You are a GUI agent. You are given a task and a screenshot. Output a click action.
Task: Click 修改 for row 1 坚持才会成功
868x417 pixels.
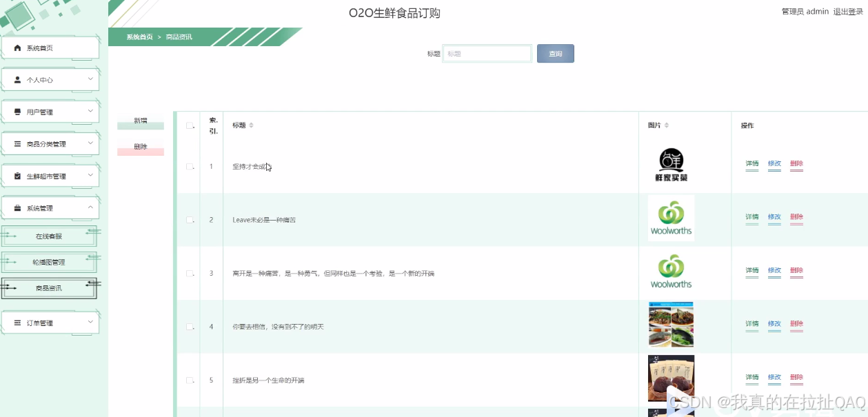tap(774, 164)
